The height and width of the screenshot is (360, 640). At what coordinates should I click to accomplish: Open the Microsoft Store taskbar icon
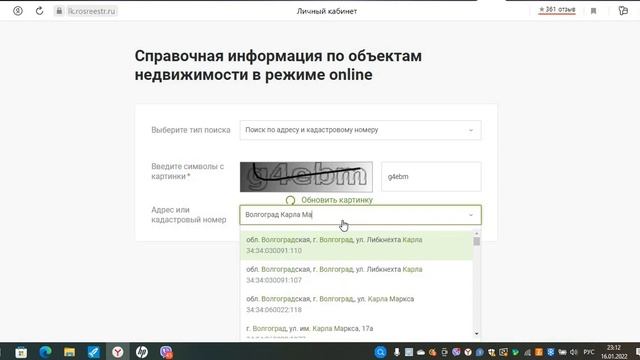pyautogui.click(x=21, y=352)
